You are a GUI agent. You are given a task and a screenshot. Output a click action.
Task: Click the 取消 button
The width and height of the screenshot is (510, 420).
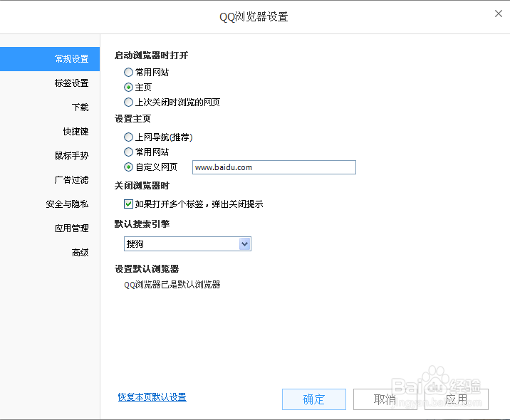[385, 399]
